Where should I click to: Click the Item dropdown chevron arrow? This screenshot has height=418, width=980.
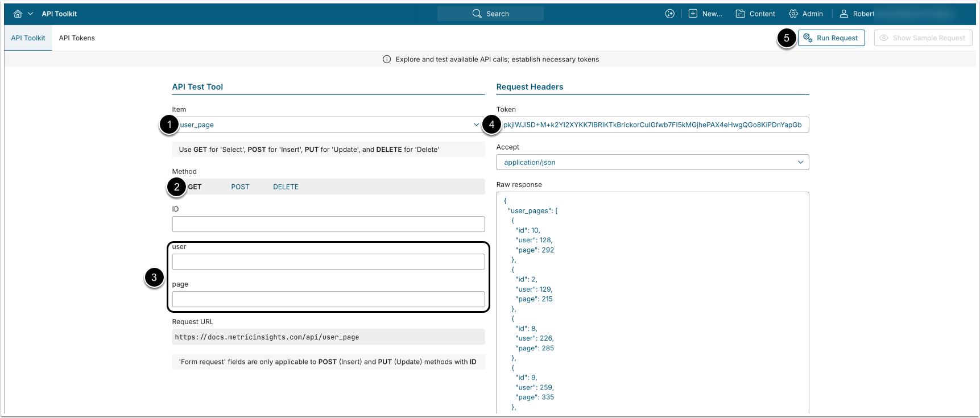click(476, 125)
